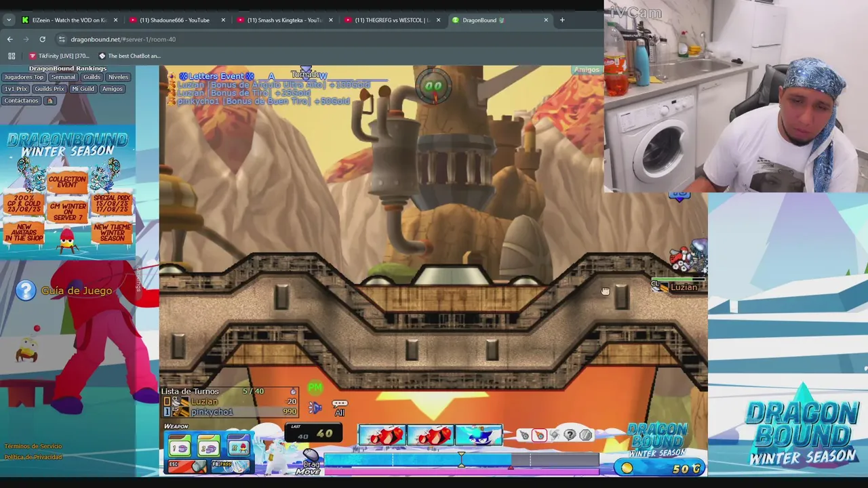
Task: Toggle the game sound speaker icon
Action: (315, 407)
